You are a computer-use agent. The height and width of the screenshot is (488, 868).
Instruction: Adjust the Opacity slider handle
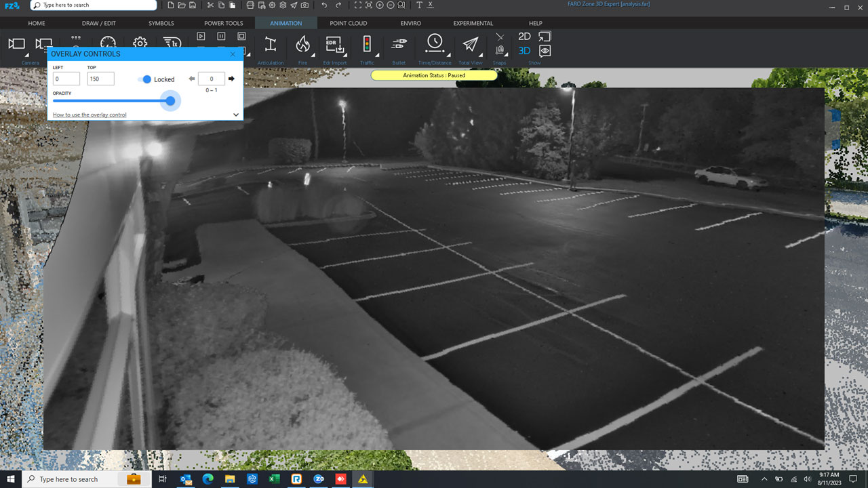(170, 101)
